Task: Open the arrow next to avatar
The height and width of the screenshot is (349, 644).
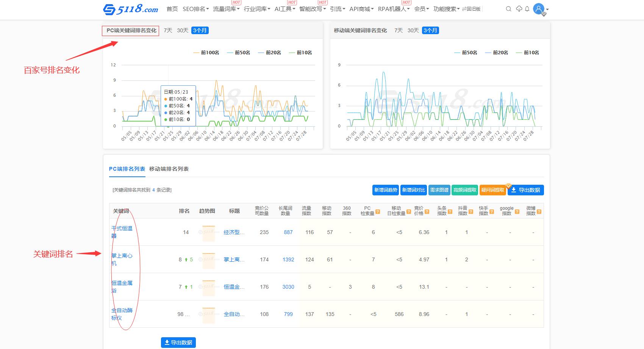Action: (547, 9)
